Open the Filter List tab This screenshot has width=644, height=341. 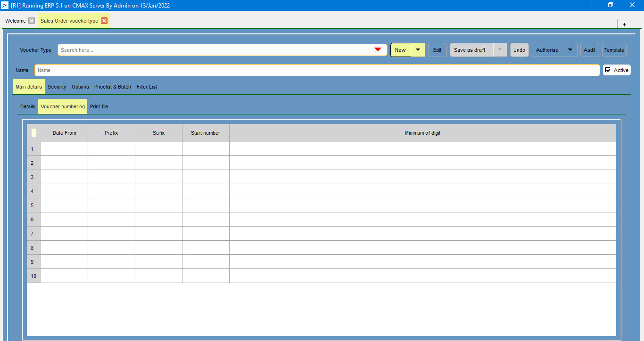[x=147, y=87]
